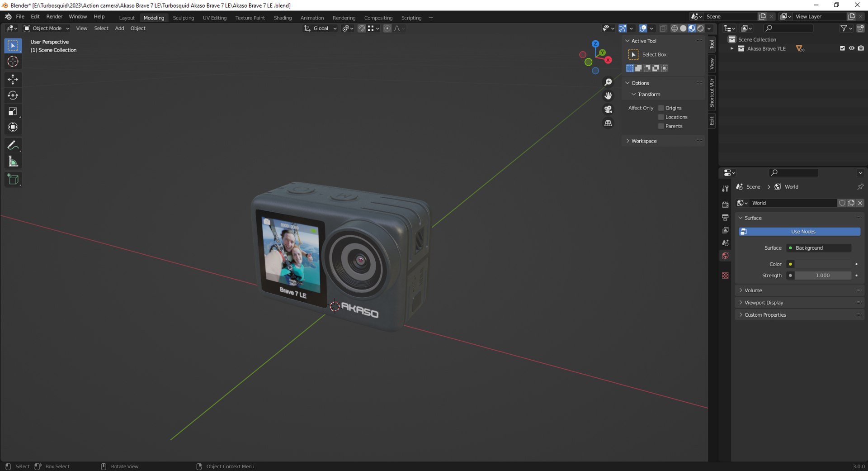Screen dimensions: 868x471
Task: Select the 3D Cursor tool
Action: click(13, 62)
